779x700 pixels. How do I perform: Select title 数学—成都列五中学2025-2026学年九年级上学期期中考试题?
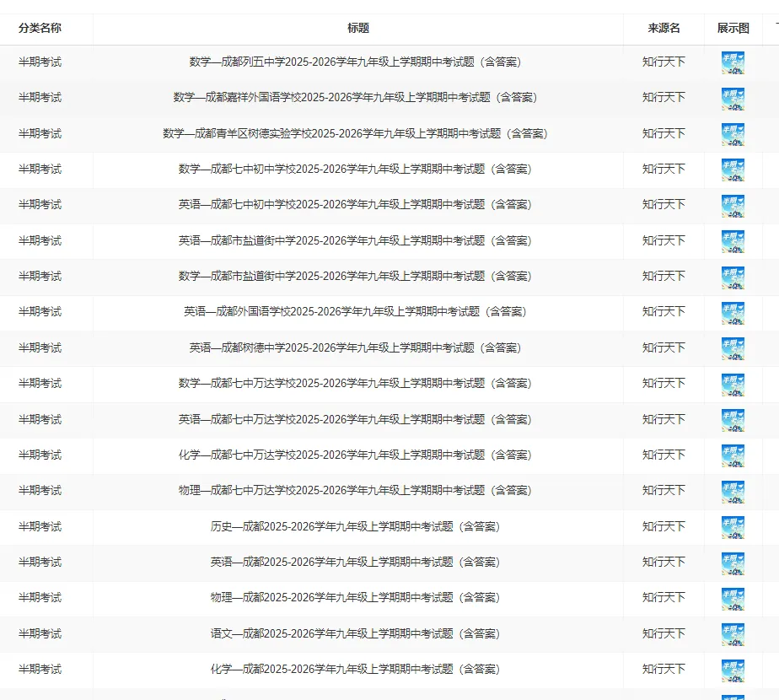pos(355,62)
